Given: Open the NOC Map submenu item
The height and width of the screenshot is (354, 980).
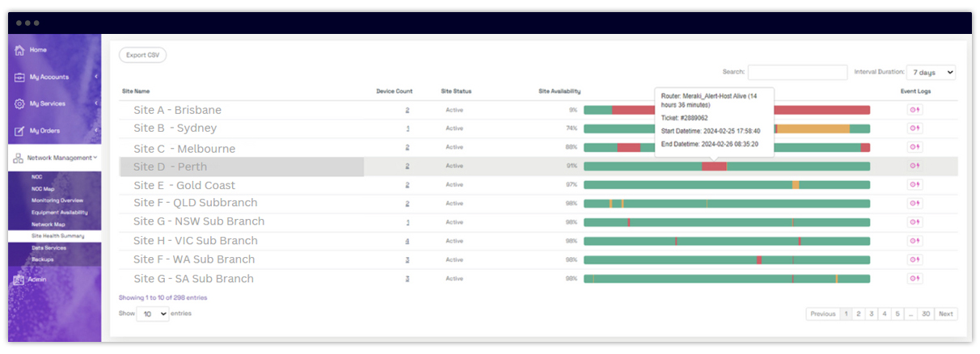Looking at the screenshot, I should pos(43,188).
